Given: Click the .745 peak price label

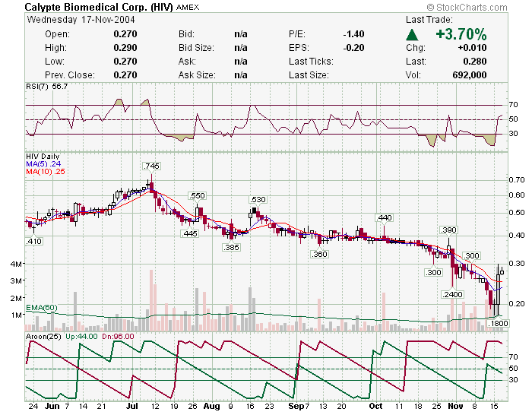Looking at the screenshot, I should [151, 166].
